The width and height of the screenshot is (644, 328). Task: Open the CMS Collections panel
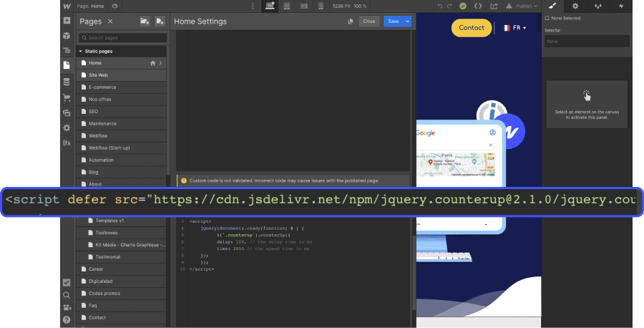pos(67,82)
